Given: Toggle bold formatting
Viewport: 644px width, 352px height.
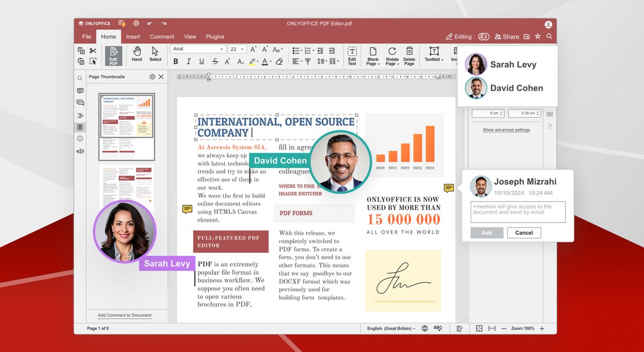Looking at the screenshot, I should click(175, 62).
